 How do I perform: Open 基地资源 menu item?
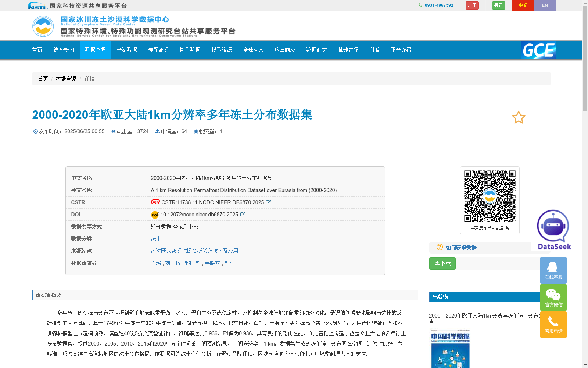pos(348,50)
